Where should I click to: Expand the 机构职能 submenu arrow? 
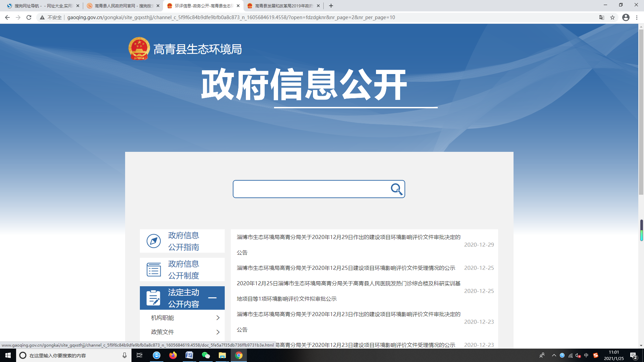click(x=218, y=318)
